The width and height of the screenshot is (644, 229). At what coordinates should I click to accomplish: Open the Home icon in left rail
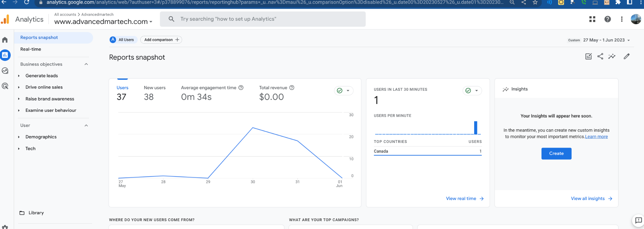(5, 40)
